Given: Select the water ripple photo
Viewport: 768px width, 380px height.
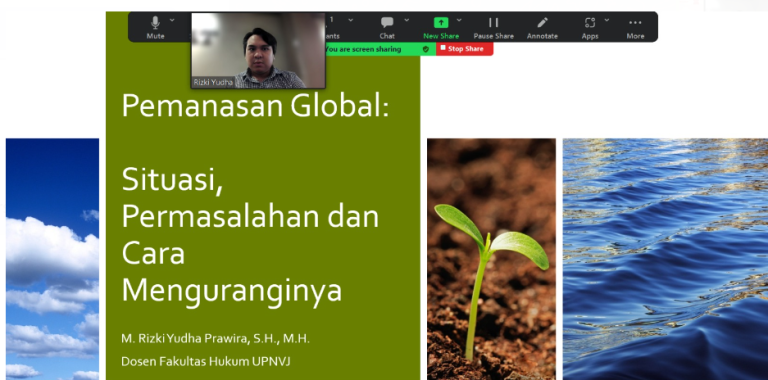Looking at the screenshot, I should [665, 259].
